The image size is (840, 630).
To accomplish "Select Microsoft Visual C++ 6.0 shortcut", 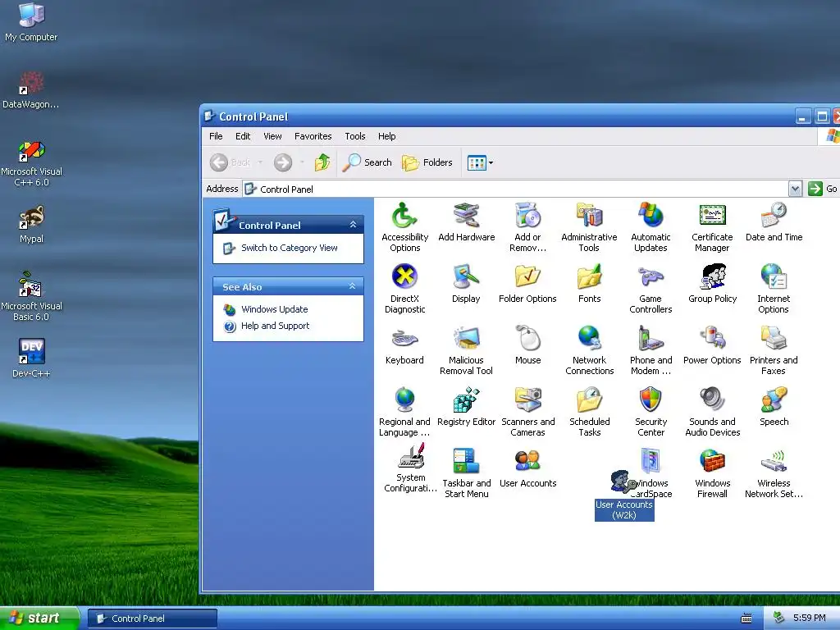I will [x=31, y=163].
